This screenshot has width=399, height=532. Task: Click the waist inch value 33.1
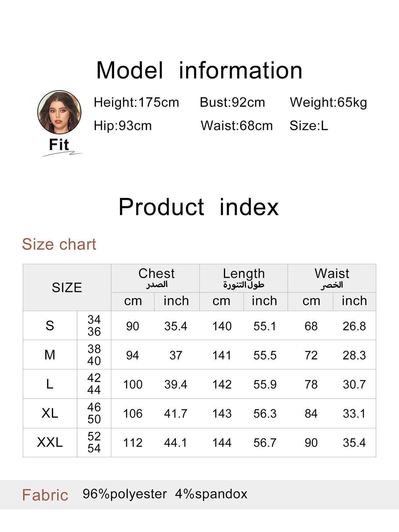tap(354, 414)
